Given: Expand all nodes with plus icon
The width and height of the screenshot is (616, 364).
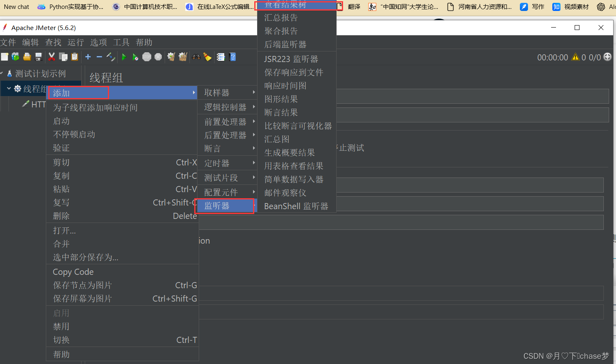Looking at the screenshot, I should tap(88, 57).
